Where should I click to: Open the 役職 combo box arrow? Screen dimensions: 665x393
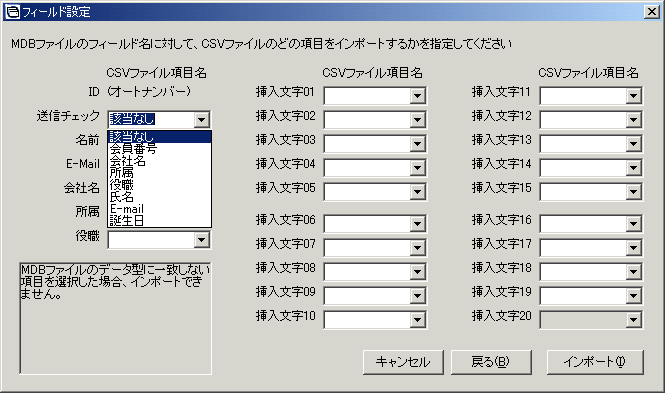click(x=202, y=240)
